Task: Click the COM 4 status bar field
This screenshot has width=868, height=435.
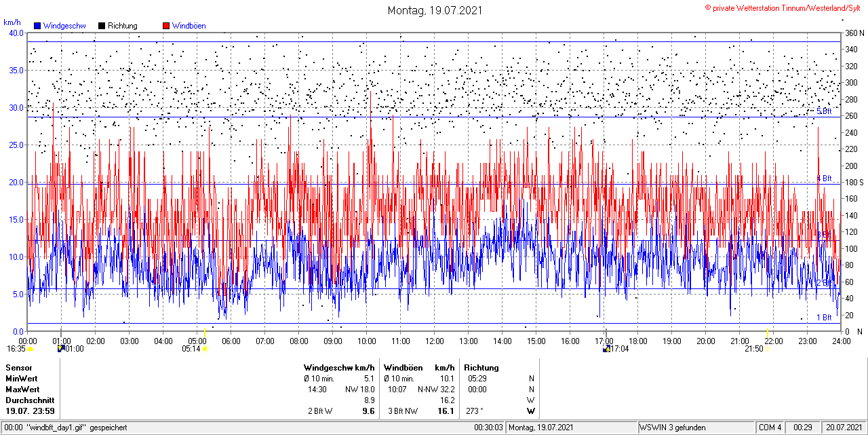Action: point(770,428)
